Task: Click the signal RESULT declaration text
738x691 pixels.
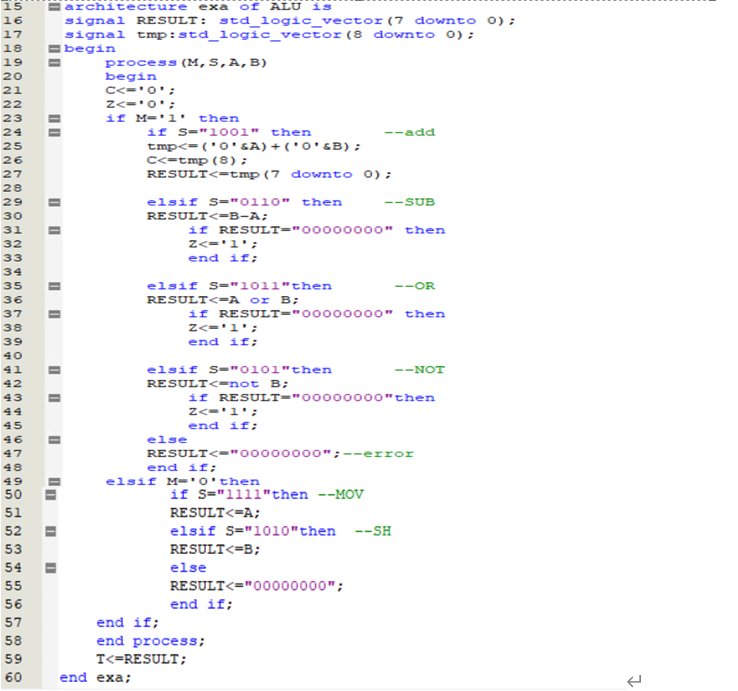Action: click(290, 21)
